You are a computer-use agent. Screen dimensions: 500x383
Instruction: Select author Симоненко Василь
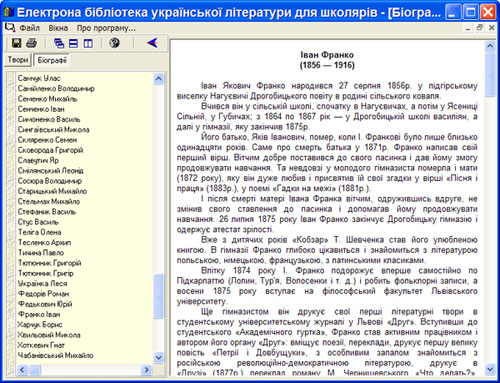point(49,119)
